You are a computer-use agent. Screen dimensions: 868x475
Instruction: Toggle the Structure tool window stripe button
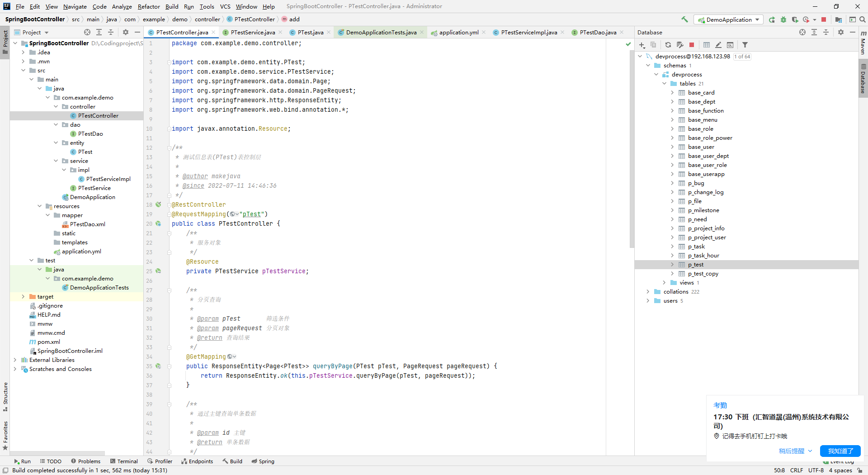[5, 397]
